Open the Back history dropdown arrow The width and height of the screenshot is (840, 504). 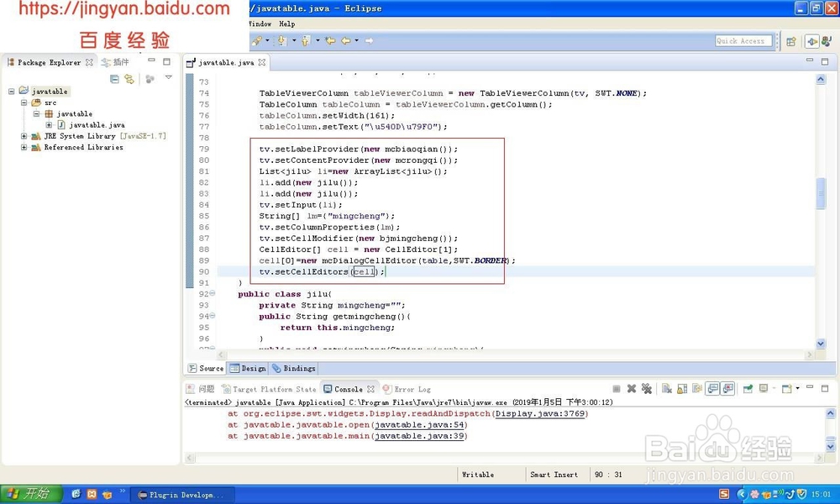[357, 40]
